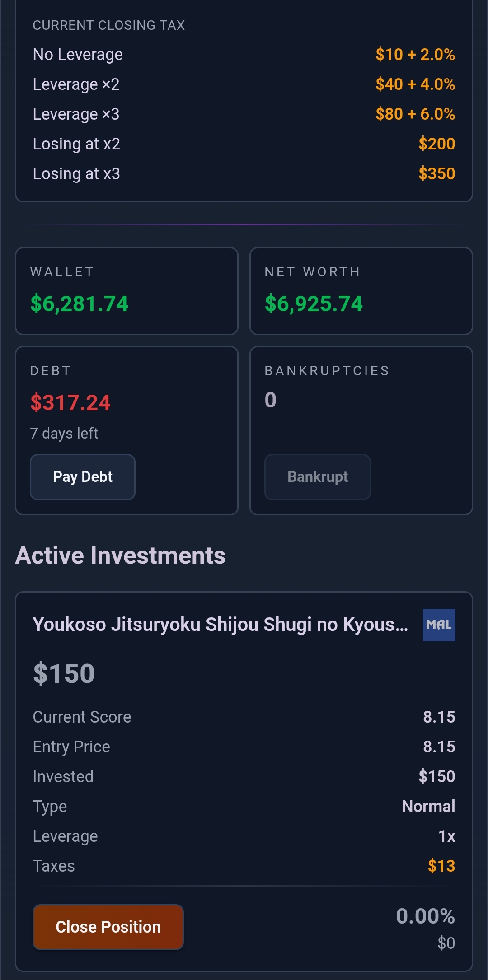Open the Youkoso Jitsuryoku investment title
Viewport: 488px width, 980px height.
coord(221,625)
